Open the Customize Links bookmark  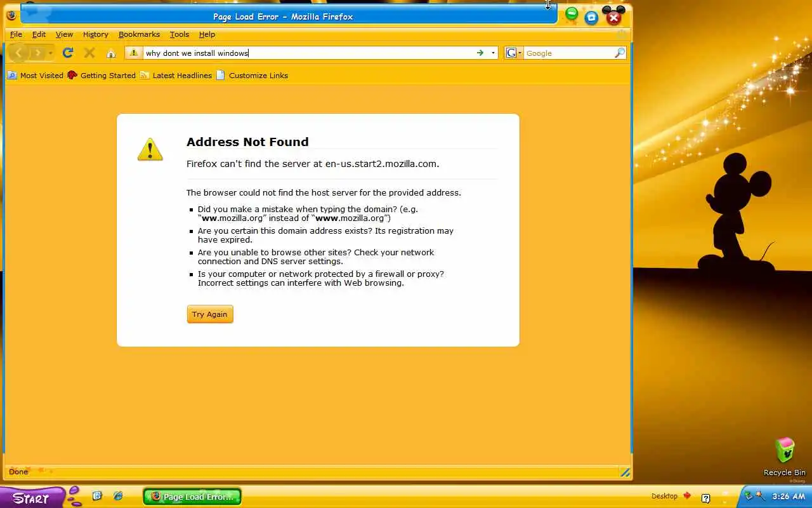pyautogui.click(x=252, y=75)
